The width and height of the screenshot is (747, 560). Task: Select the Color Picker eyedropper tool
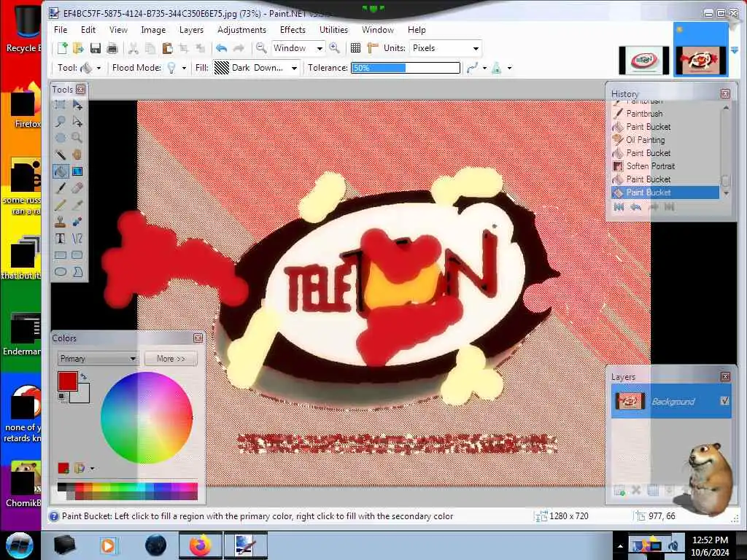(x=77, y=205)
